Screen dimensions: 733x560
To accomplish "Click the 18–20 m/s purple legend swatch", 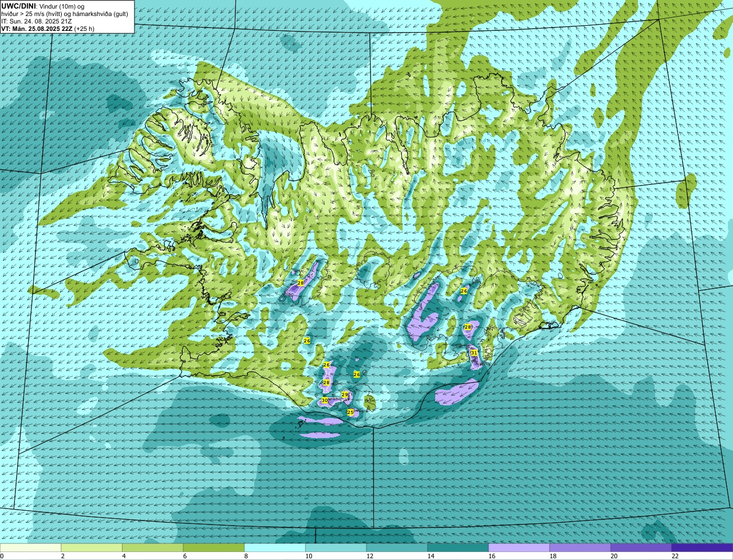I will [580, 547].
